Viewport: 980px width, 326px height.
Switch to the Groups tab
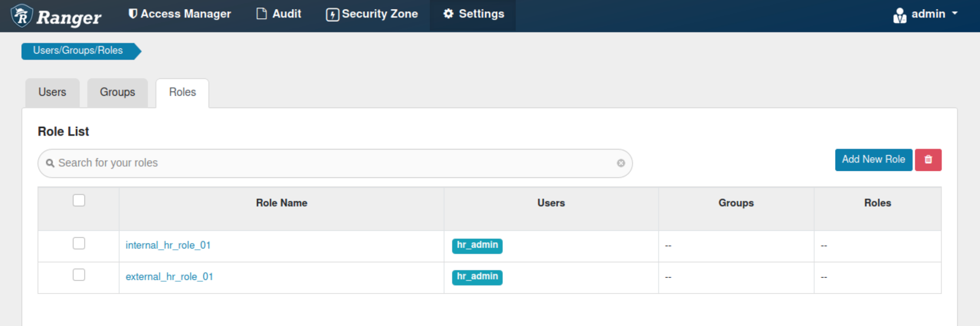[117, 93]
